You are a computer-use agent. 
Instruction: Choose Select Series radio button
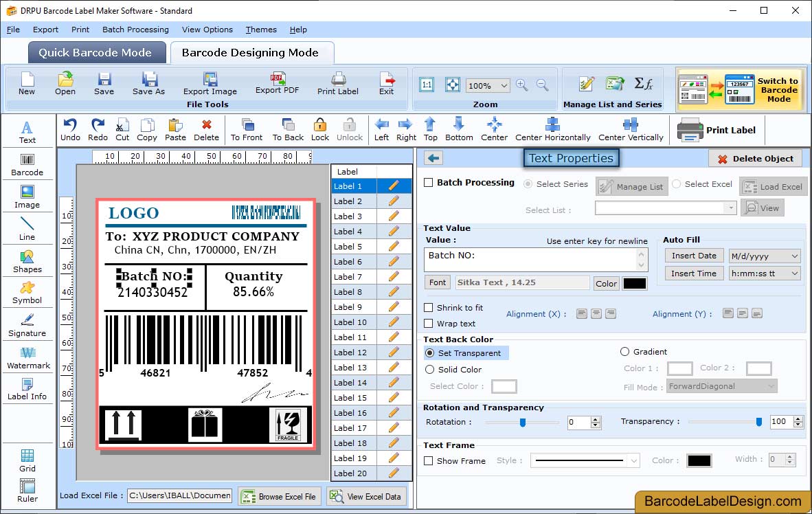[x=528, y=184]
